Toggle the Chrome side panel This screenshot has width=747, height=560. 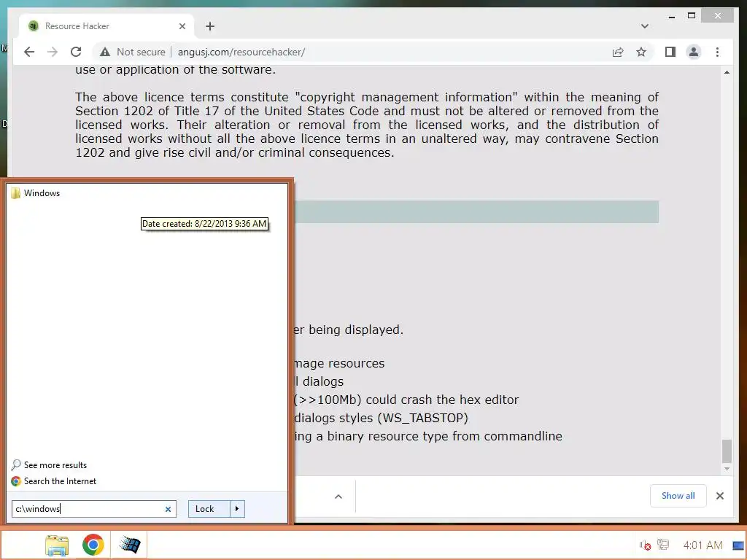670,52
